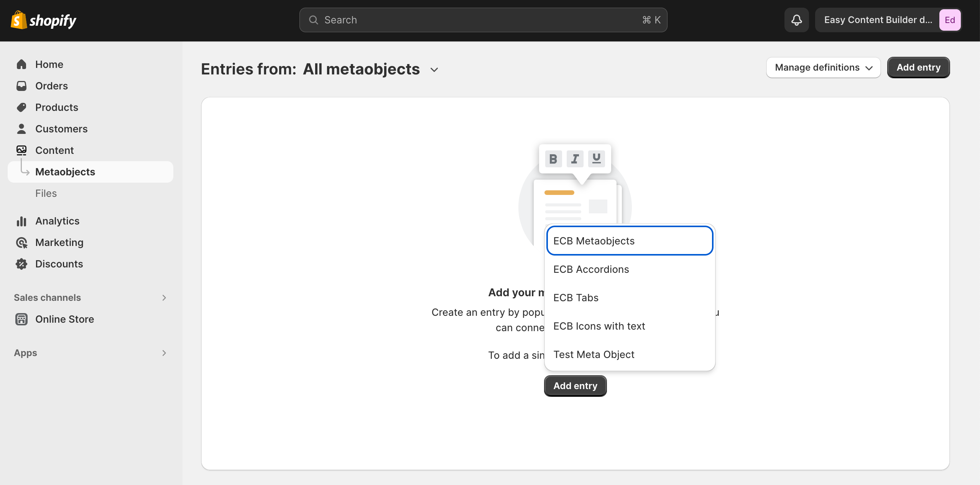980x485 pixels.
Task: Click top-right Add entry button
Action: coord(918,68)
